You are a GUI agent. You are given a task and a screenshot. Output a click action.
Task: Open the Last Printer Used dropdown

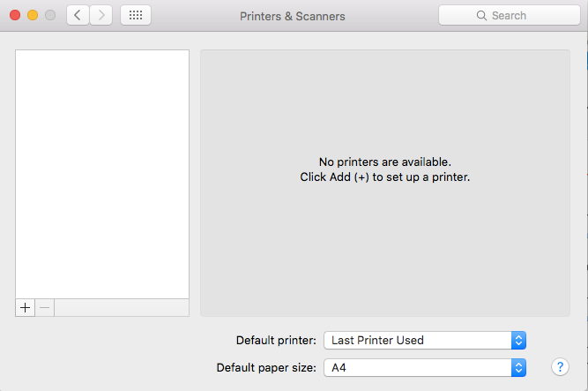point(425,341)
